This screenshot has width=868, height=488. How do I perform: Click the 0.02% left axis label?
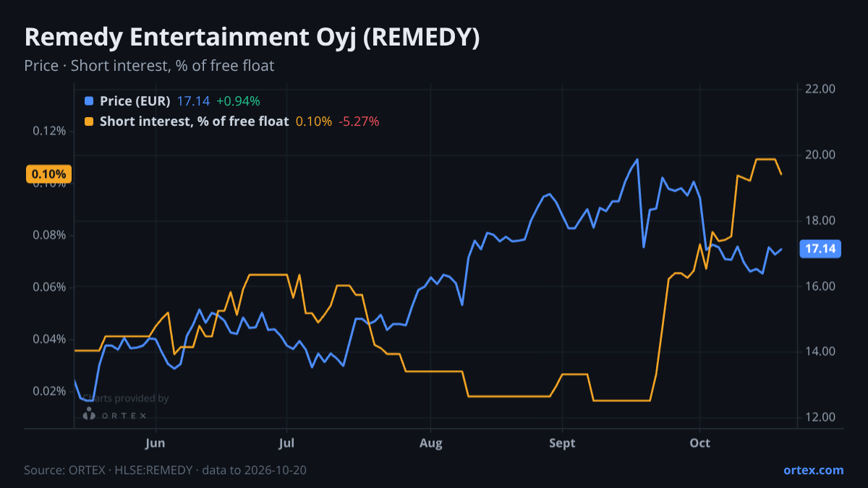click(49, 391)
